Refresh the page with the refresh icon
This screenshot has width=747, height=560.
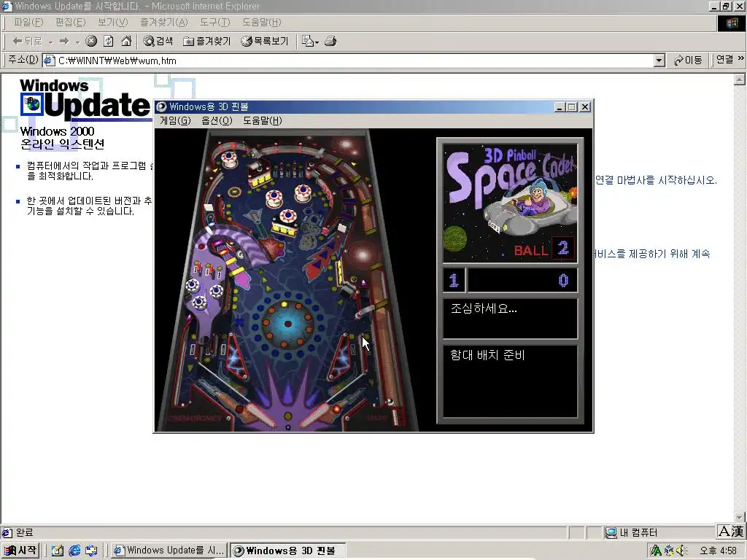(x=109, y=42)
